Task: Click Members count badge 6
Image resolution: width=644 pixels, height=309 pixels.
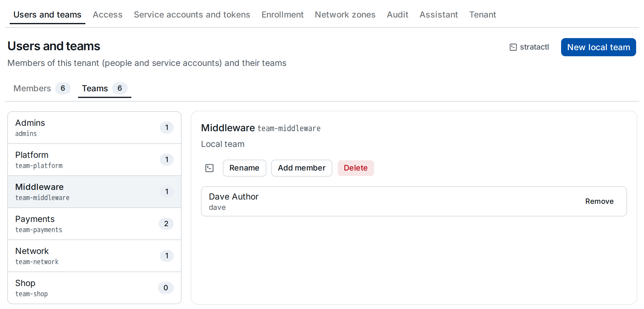Action: 63,88
